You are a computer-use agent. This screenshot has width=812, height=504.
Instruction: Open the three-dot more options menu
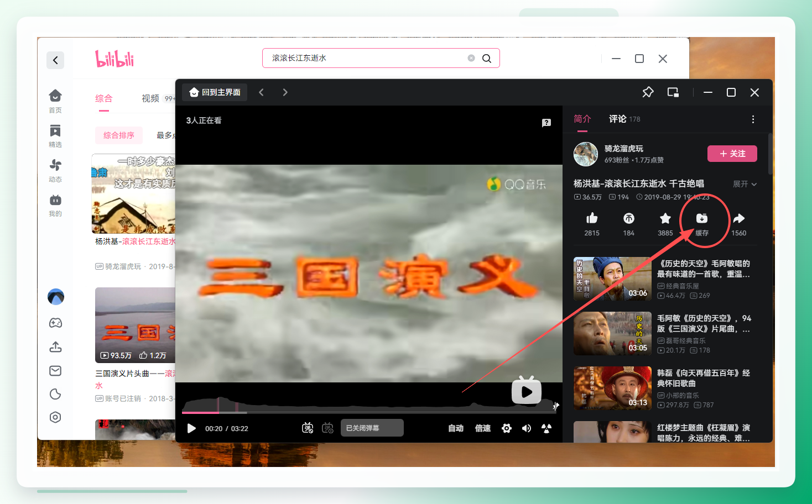click(753, 119)
